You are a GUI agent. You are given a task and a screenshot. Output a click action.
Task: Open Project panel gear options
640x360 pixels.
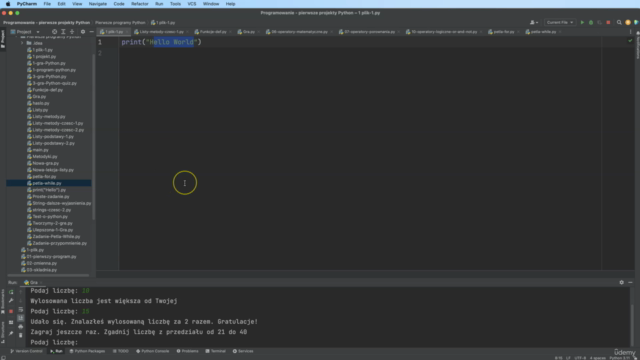83,31
